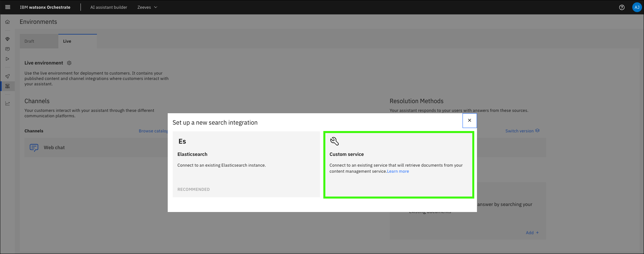
Task: Open the hamburger navigation menu
Action: tap(8, 7)
